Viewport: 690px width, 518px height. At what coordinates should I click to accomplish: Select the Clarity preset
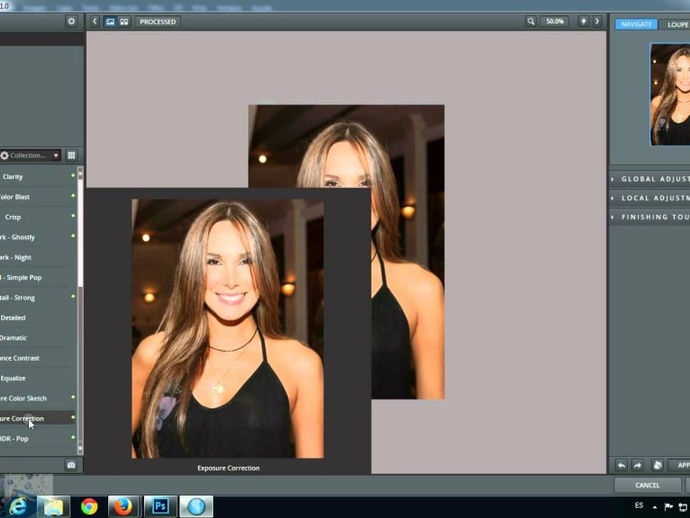click(x=38, y=176)
